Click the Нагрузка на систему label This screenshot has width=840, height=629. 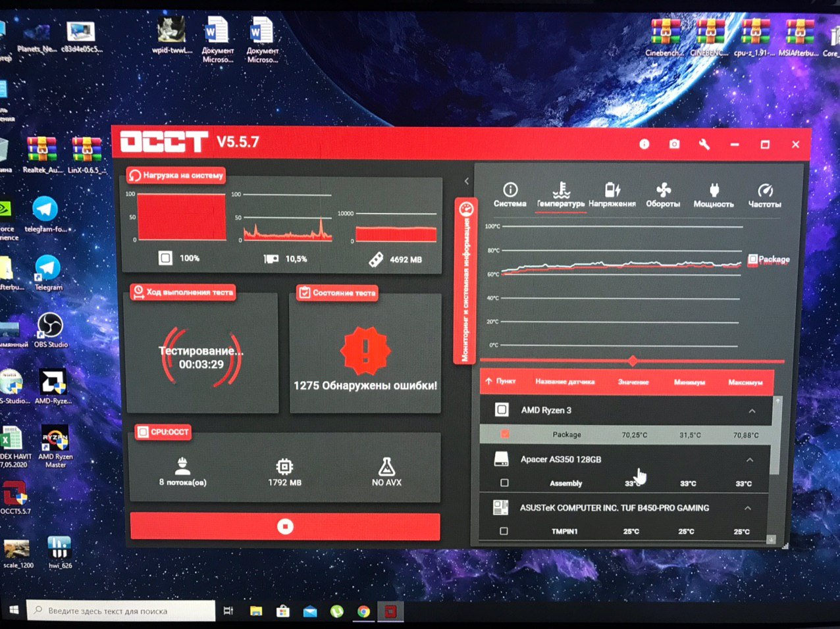click(176, 175)
